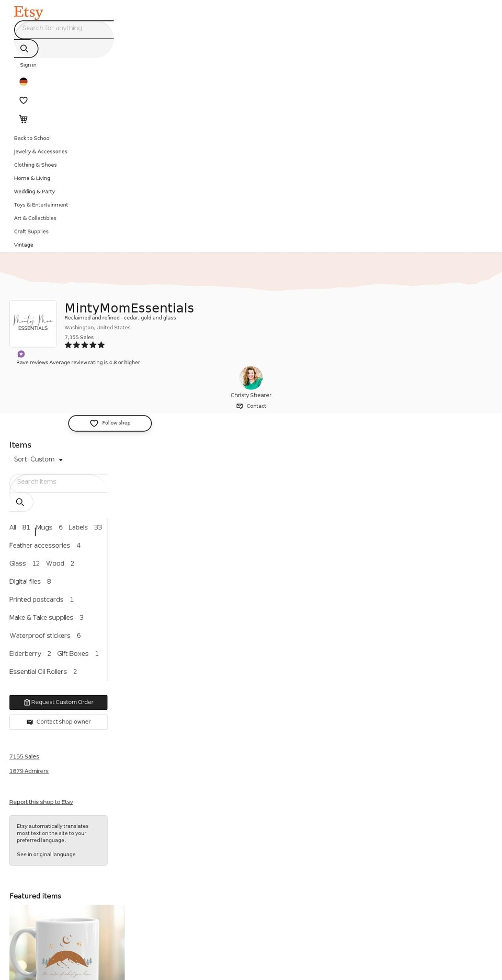The width and height of the screenshot is (502, 980).
Task: Click Request Custom Order button
Action: coord(58,702)
